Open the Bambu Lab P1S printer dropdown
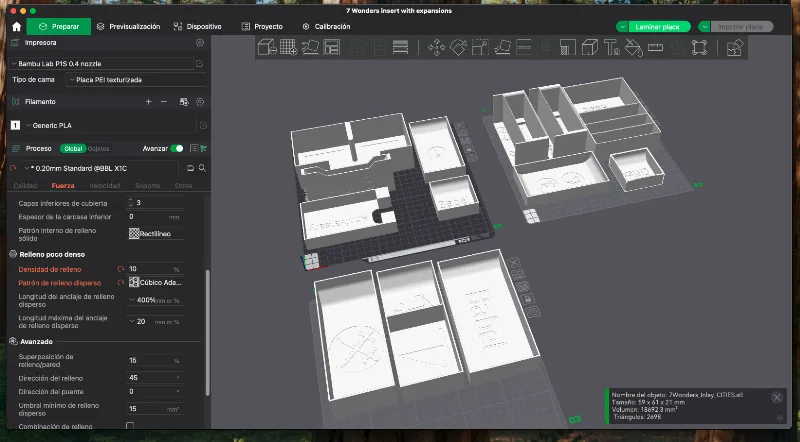 [x=101, y=64]
